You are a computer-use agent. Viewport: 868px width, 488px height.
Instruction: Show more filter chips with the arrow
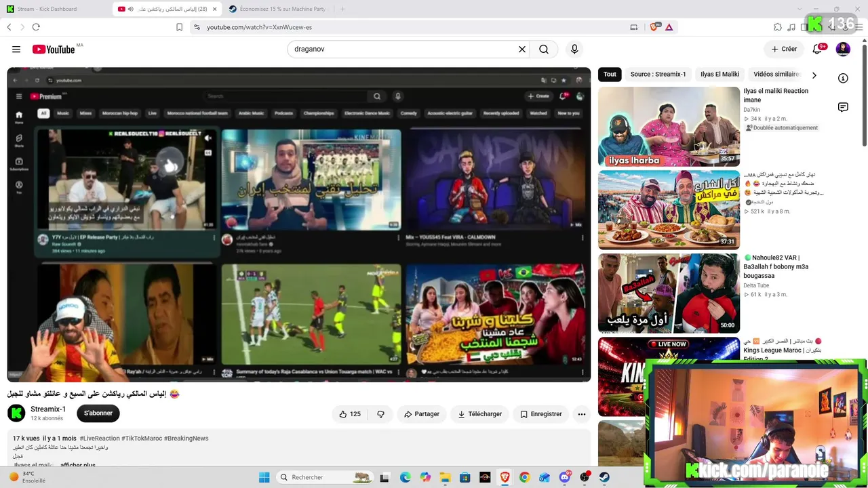814,75
